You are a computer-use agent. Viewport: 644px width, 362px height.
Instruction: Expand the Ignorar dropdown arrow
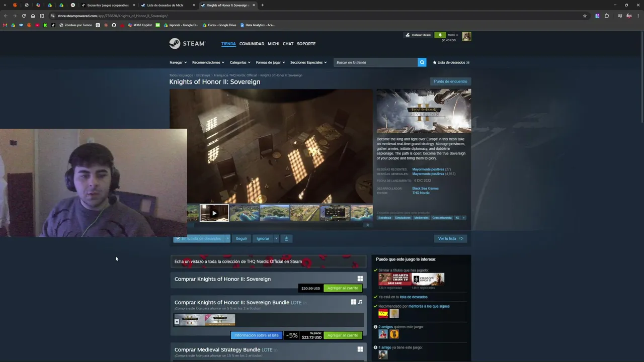pyautogui.click(x=276, y=238)
